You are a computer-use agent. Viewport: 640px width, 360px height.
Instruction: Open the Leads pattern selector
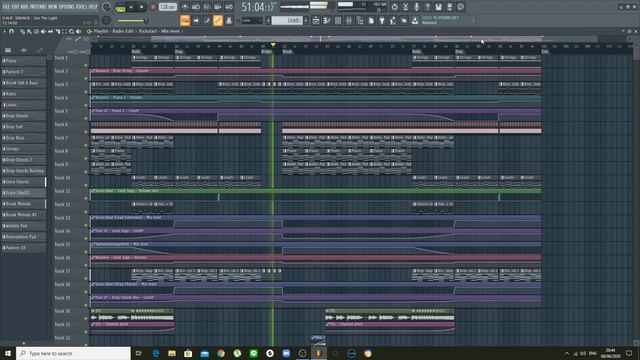pyautogui.click(x=287, y=20)
